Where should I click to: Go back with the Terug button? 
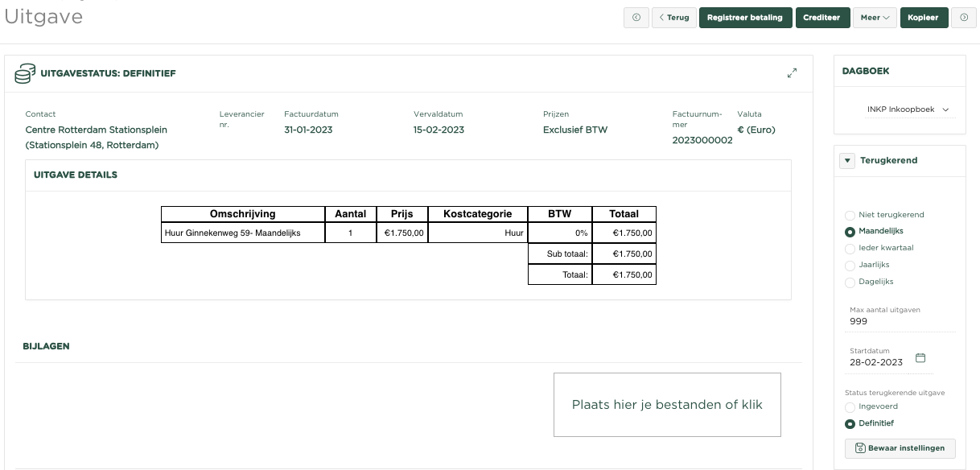pyautogui.click(x=673, y=18)
